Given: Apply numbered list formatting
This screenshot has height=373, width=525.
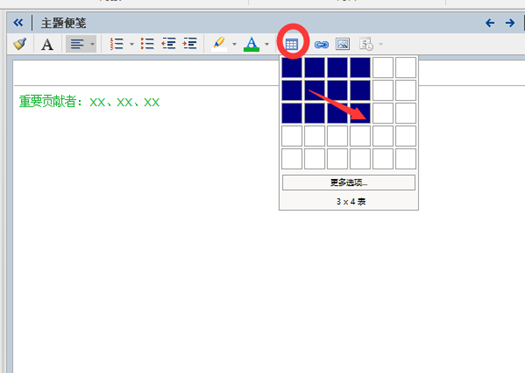Looking at the screenshot, I should 117,44.
